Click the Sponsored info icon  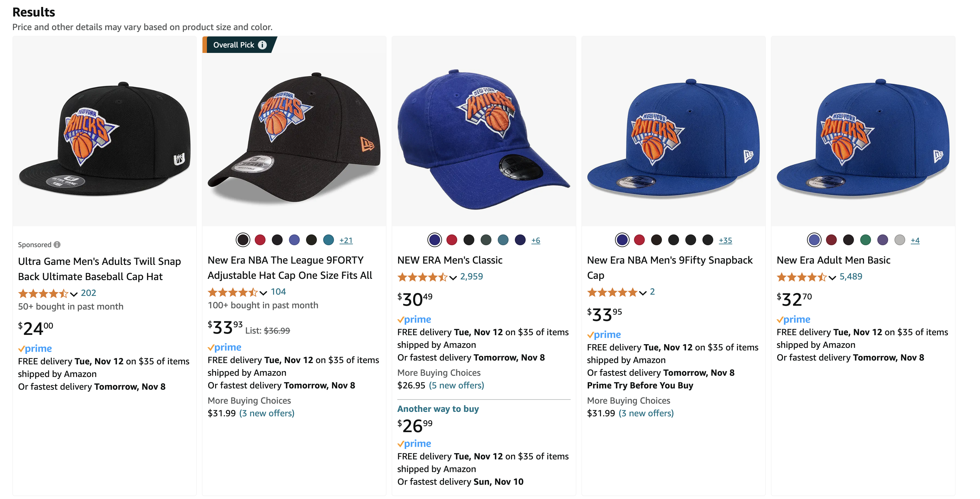point(57,245)
